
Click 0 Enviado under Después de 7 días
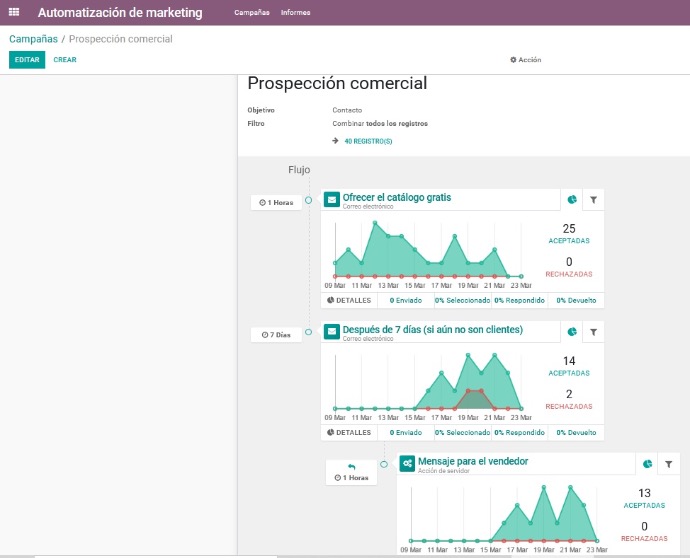pyautogui.click(x=406, y=433)
